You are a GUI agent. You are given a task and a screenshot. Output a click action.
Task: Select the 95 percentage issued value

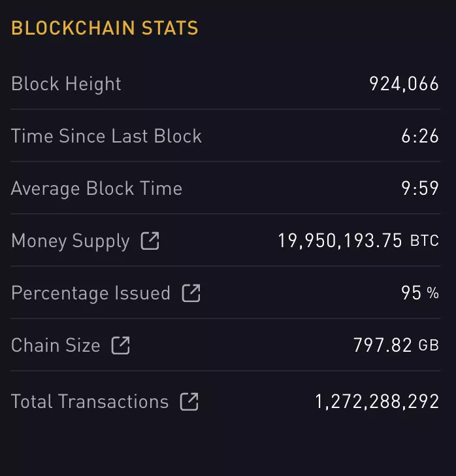(x=411, y=293)
